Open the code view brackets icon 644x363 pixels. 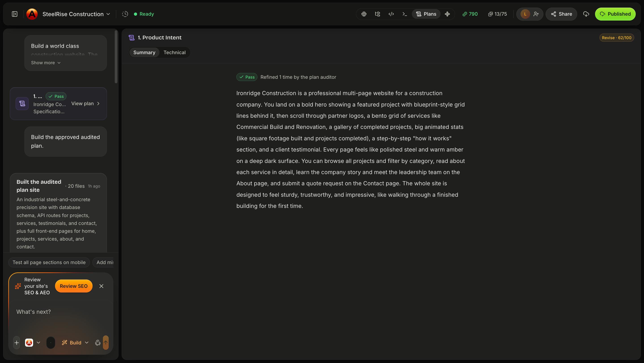tap(391, 14)
